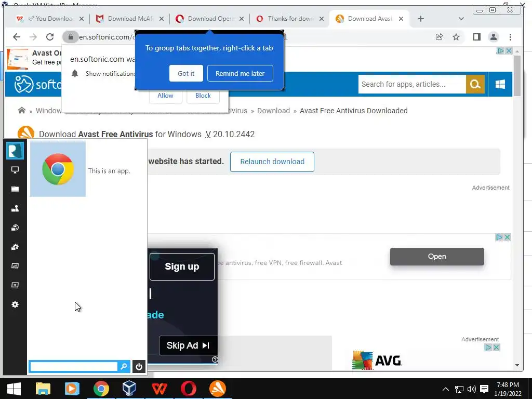Click the page vertical scrollbar thumb
532x399 pixels.
(517, 76)
